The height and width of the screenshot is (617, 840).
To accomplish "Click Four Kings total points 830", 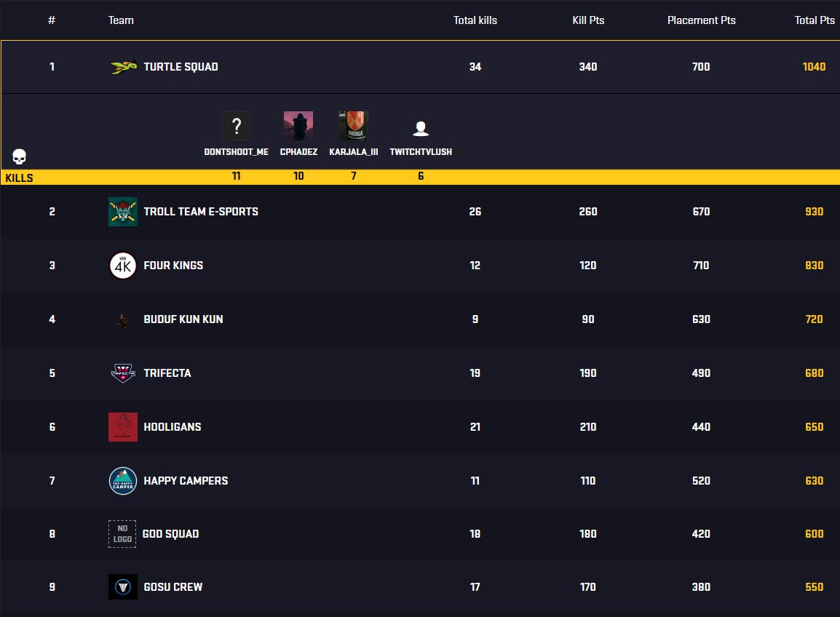I will [x=814, y=266].
